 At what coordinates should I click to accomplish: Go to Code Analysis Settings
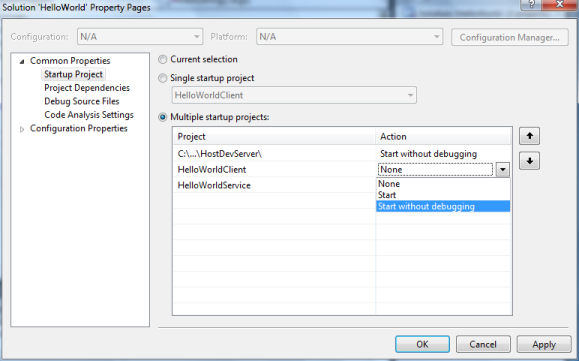point(89,115)
